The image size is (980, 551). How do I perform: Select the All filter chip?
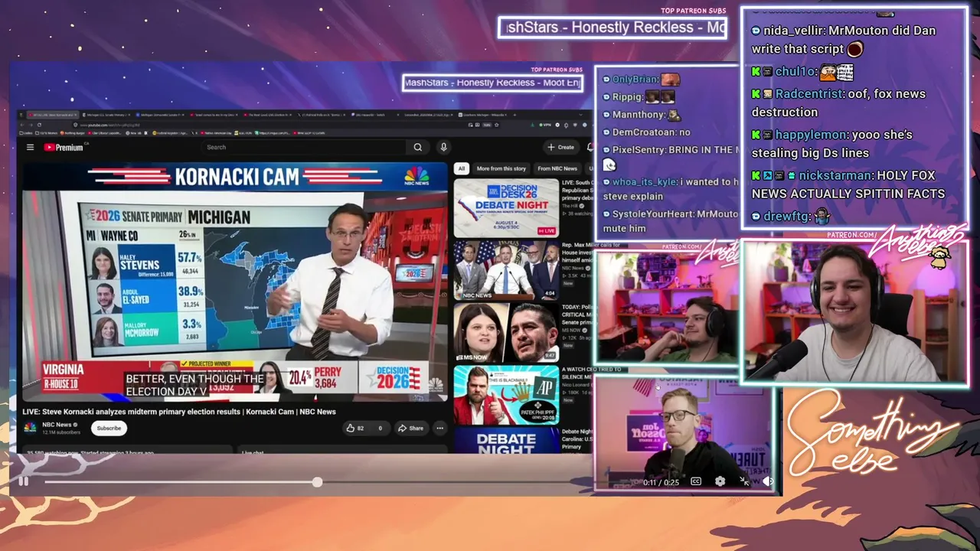click(x=461, y=168)
